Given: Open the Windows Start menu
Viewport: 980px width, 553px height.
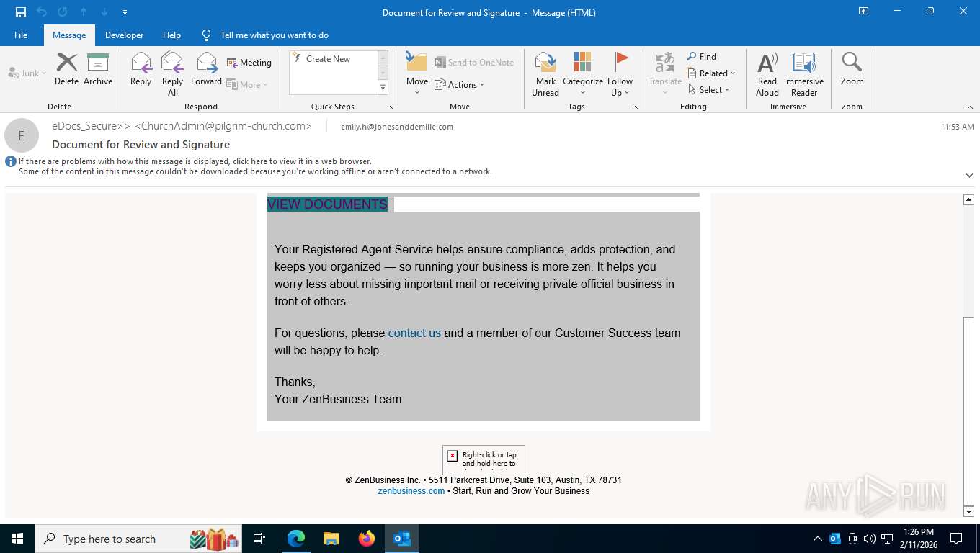Looking at the screenshot, I should click(17, 539).
